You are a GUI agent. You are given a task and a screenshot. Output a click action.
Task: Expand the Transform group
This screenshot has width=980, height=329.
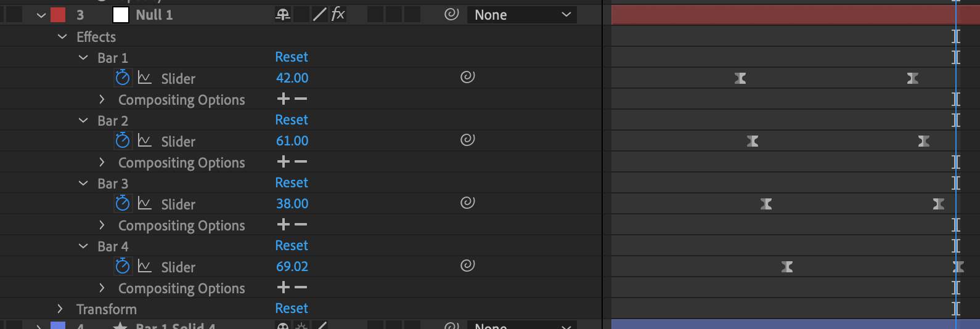60,309
